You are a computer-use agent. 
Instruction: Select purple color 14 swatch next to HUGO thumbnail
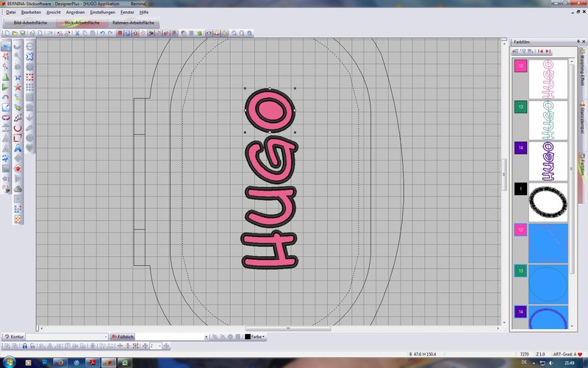[520, 148]
